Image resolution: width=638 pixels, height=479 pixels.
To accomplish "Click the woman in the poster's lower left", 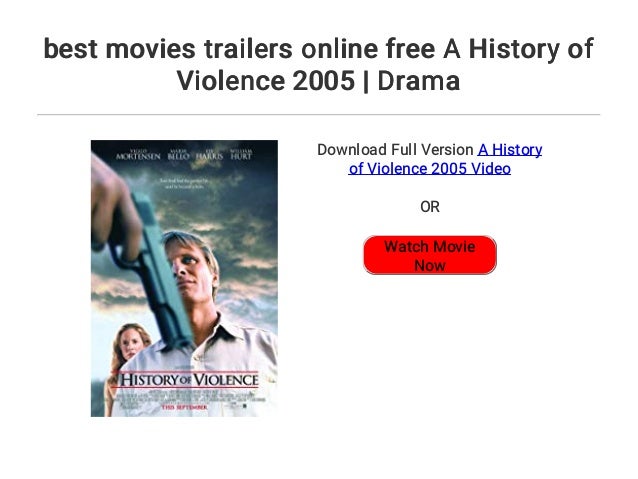I will tap(128, 348).
